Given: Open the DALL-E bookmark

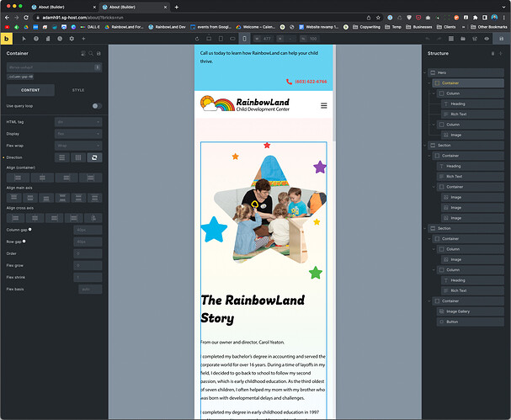Looking at the screenshot, I should (x=90, y=27).
